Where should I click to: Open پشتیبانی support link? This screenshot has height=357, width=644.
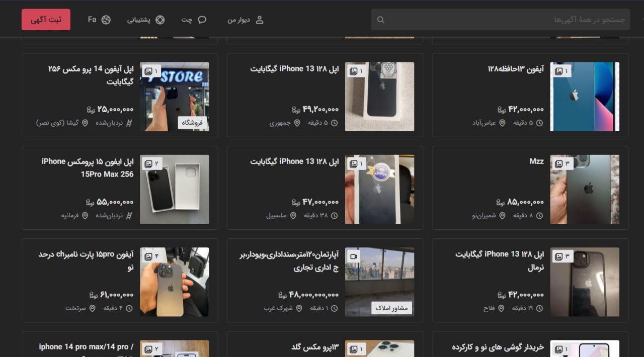pos(145,20)
